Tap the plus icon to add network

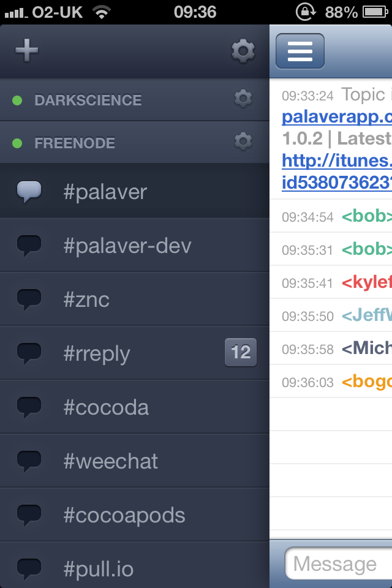(x=26, y=50)
